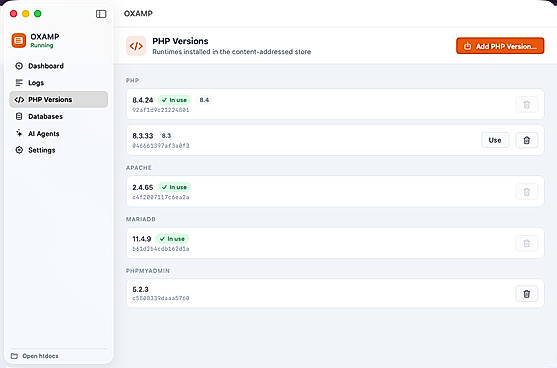The width and height of the screenshot is (557, 368).
Task: Open Dashboard from the sidebar
Action: coord(59,66)
